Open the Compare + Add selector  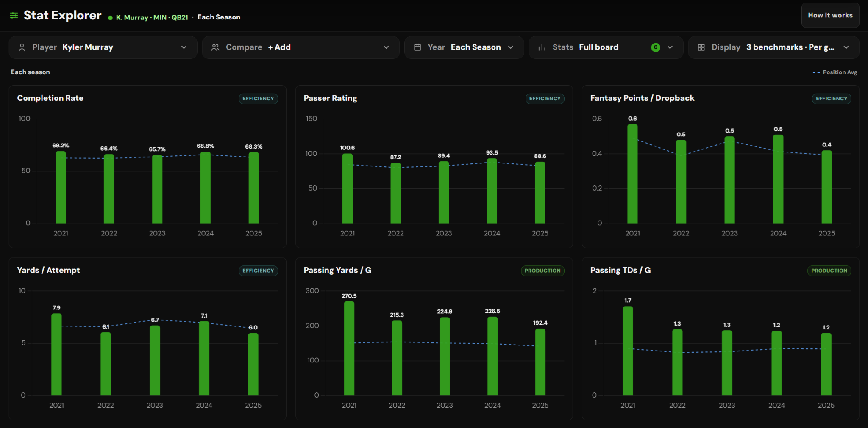tap(301, 47)
